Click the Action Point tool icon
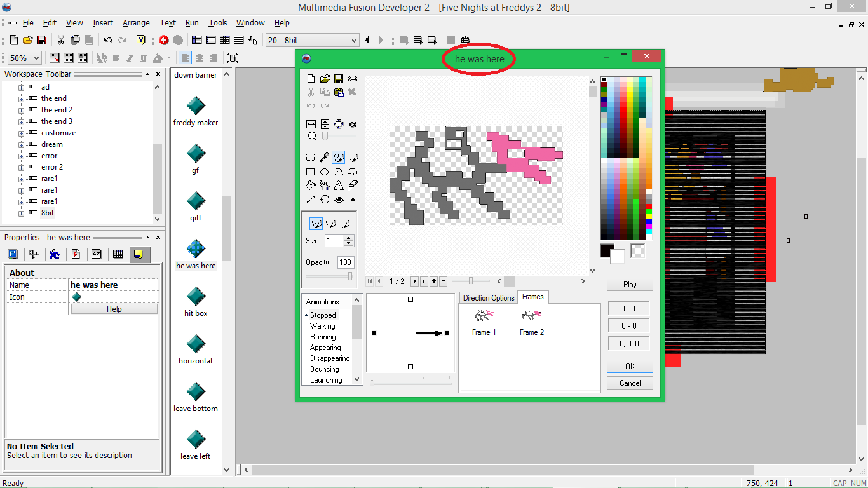The image size is (868, 488). coord(353,200)
